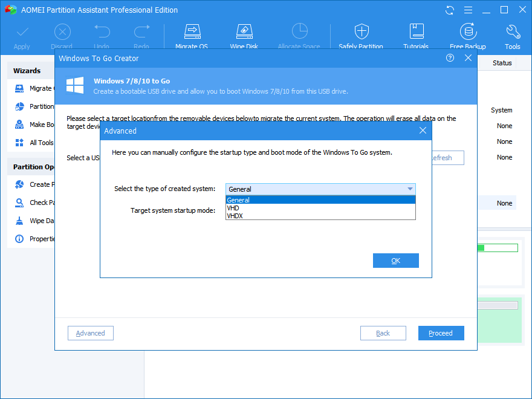Click the refresh icon in title bar
This screenshot has width=532, height=399.
[x=450, y=10]
